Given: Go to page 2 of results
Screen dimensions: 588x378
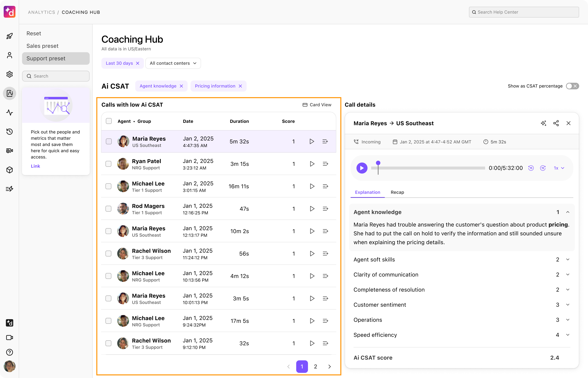Looking at the screenshot, I should [x=315, y=366].
